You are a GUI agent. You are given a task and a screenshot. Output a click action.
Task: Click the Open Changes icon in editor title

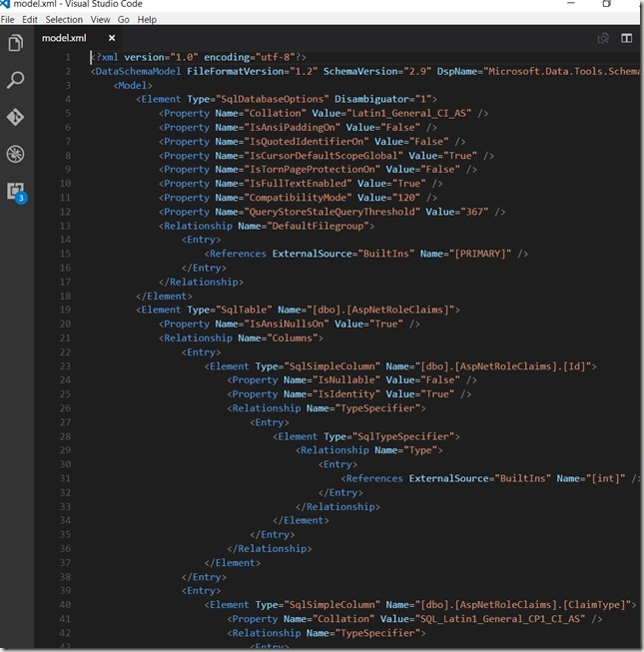click(x=603, y=38)
